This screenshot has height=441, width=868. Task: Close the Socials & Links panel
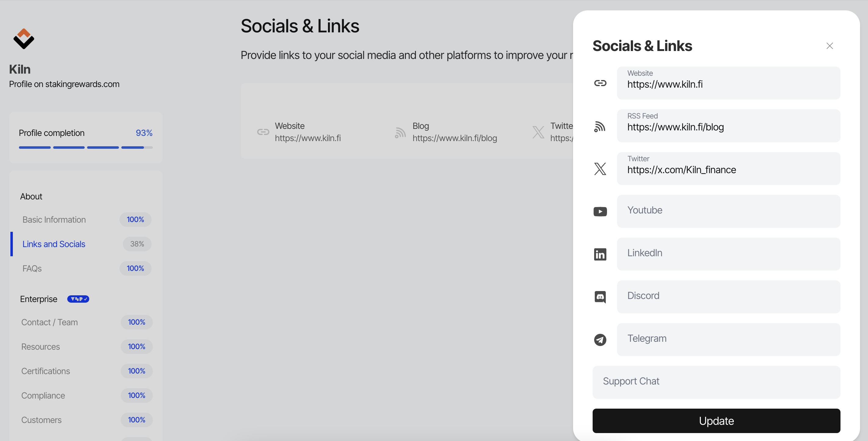click(x=829, y=46)
